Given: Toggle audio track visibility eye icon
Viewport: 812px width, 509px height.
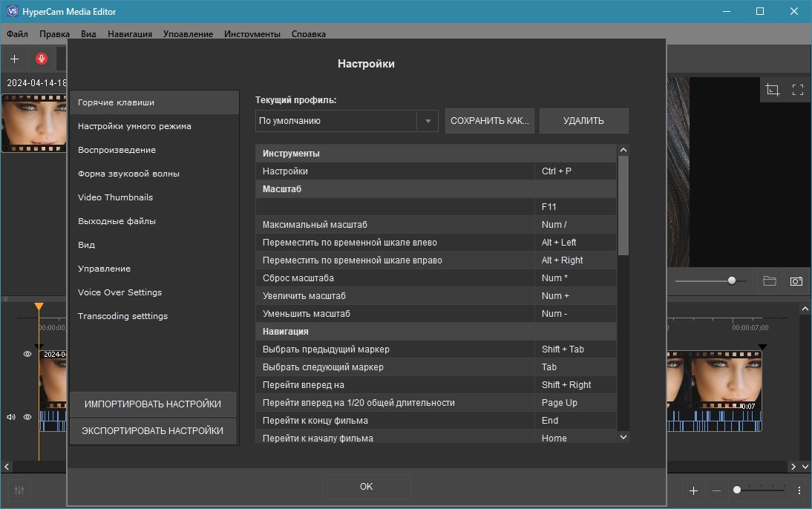Looking at the screenshot, I should (x=27, y=417).
